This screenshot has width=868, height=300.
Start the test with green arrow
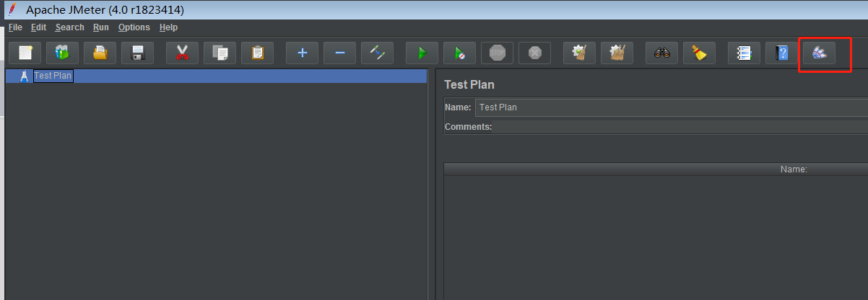pyautogui.click(x=422, y=53)
